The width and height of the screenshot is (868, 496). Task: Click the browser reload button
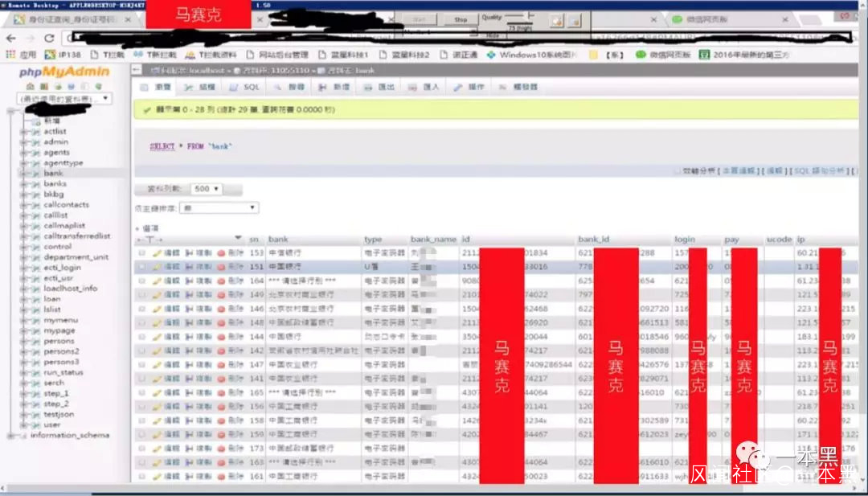[x=49, y=39]
